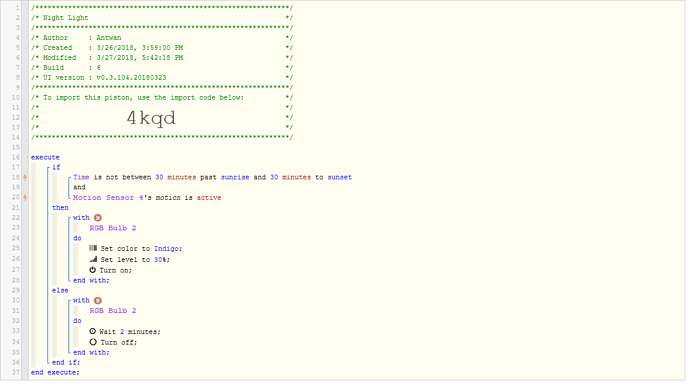Select the 'execute' block keyword

pyautogui.click(x=45, y=157)
